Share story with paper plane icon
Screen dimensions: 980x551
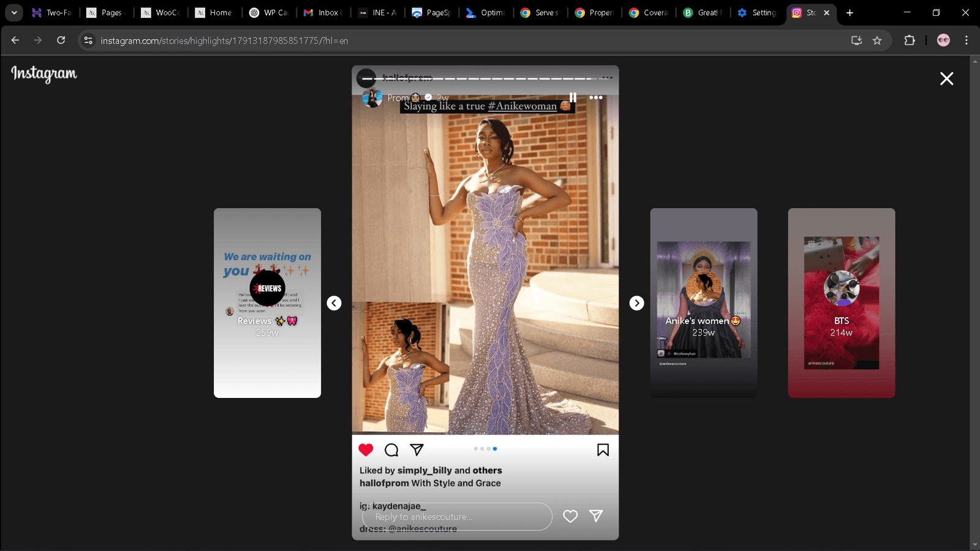pos(596,516)
